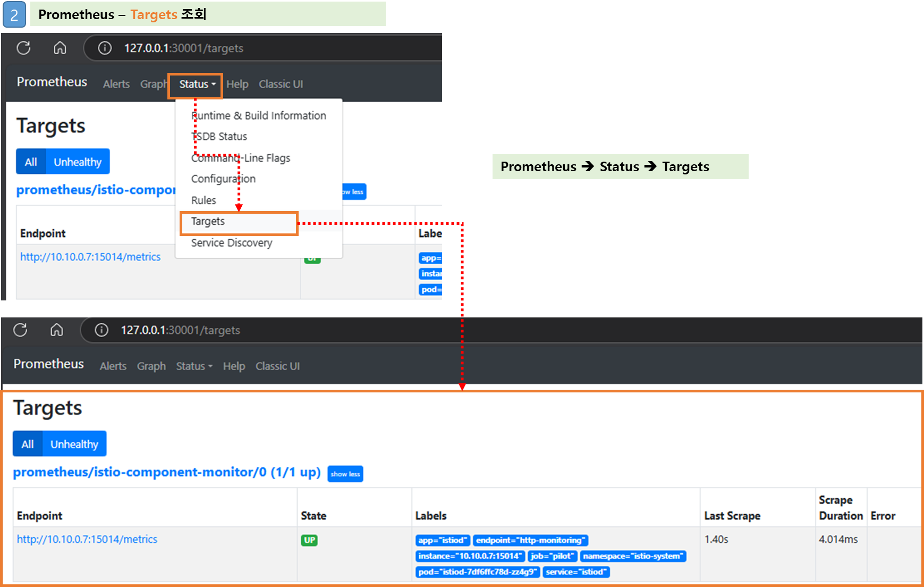Open the http://10.10.0.7:15014/metrics link in the upper table
This screenshot has width=924, height=587.
click(x=90, y=257)
